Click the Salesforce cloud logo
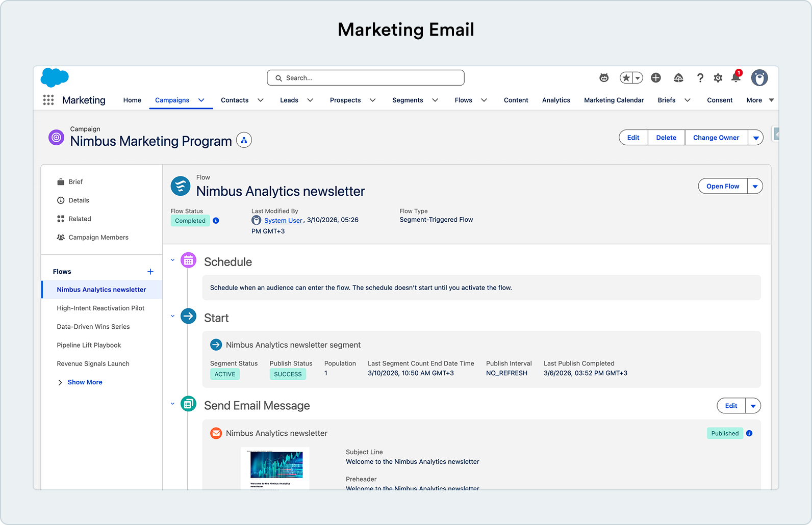Viewport: 812px width, 525px height. [55, 77]
